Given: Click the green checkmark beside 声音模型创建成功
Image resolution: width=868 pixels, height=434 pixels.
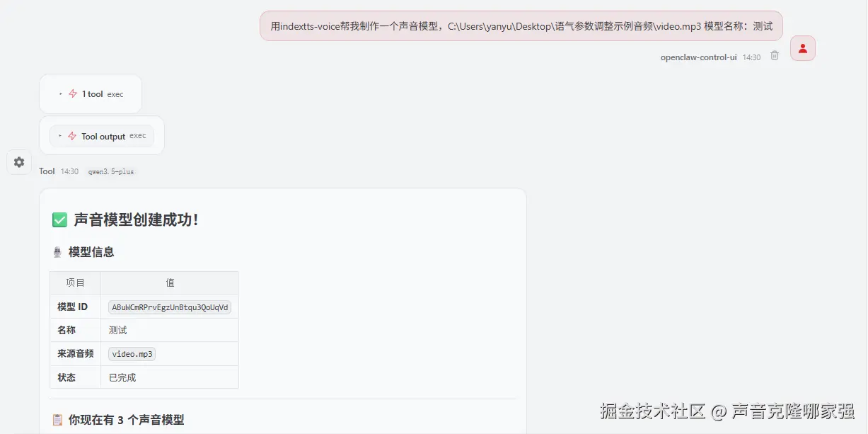Looking at the screenshot, I should click(x=59, y=219).
